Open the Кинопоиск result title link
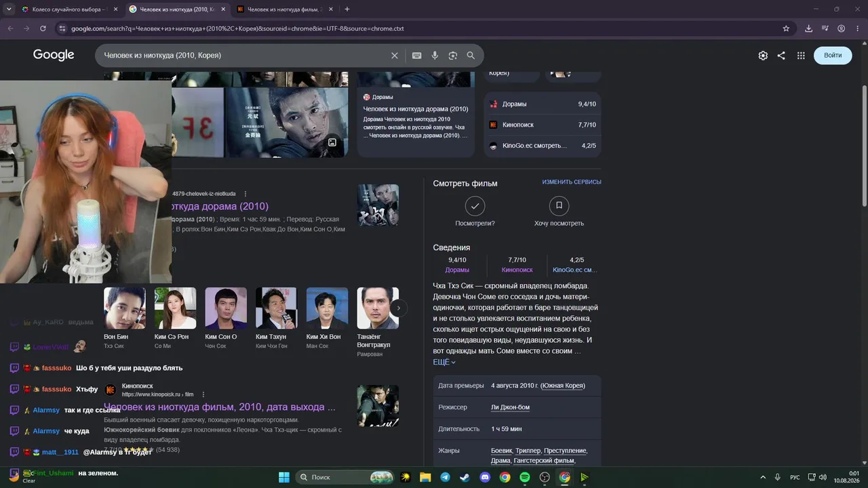Screen dimensions: 868x488 point(220,407)
